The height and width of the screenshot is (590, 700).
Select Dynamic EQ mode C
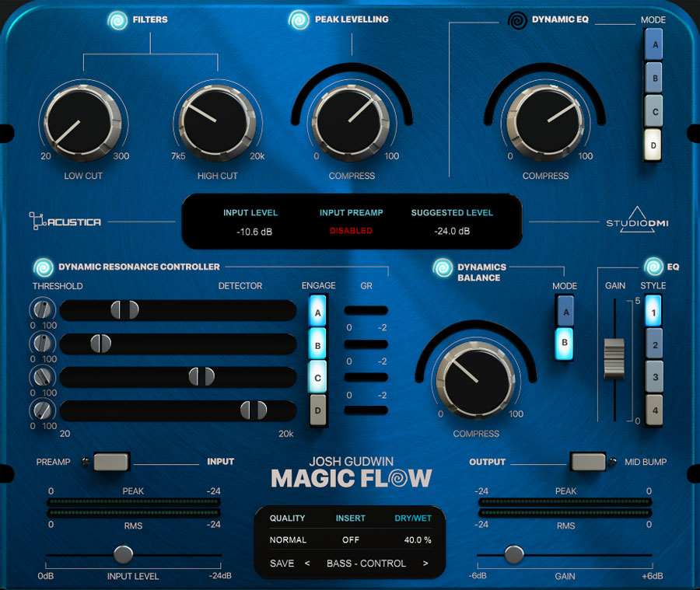pyautogui.click(x=653, y=112)
